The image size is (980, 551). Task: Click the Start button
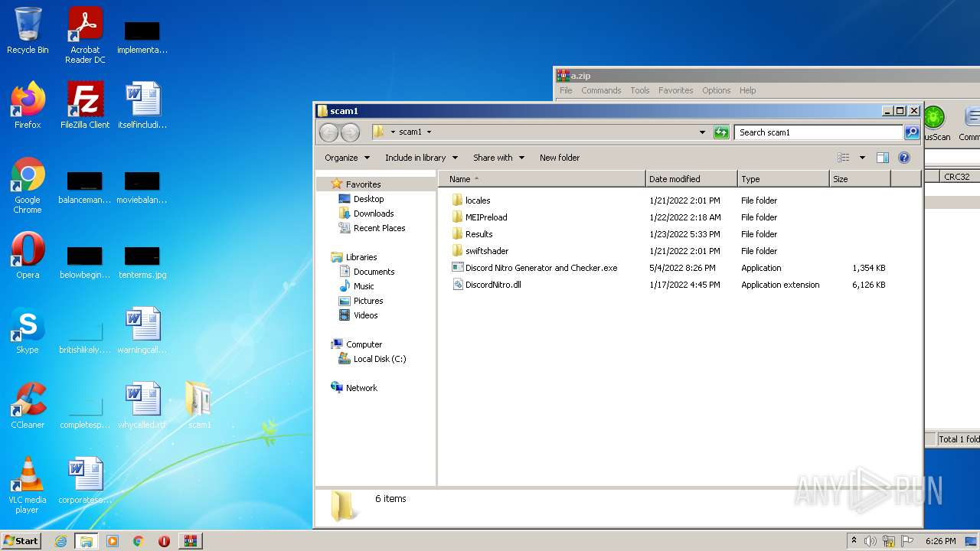coord(21,541)
